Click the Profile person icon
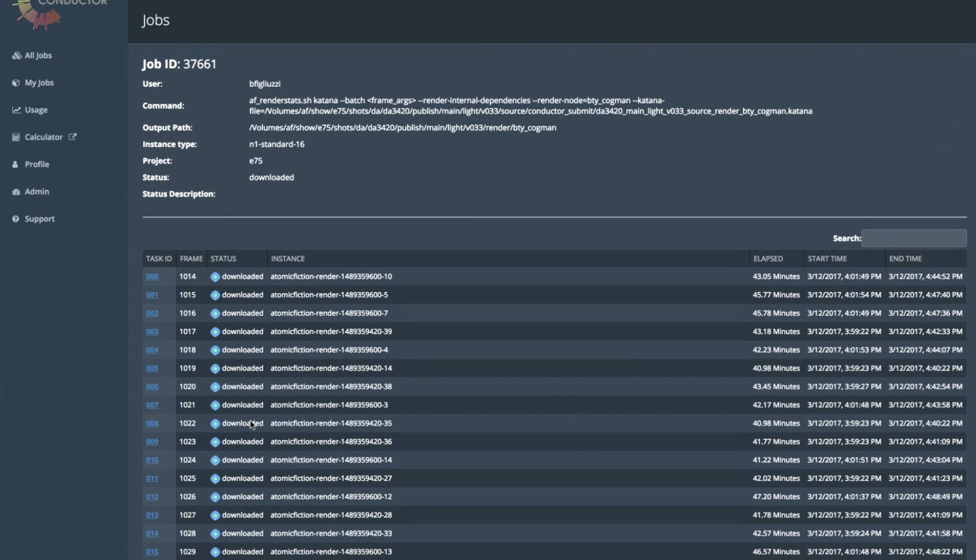The height and width of the screenshot is (560, 976). coord(15,165)
